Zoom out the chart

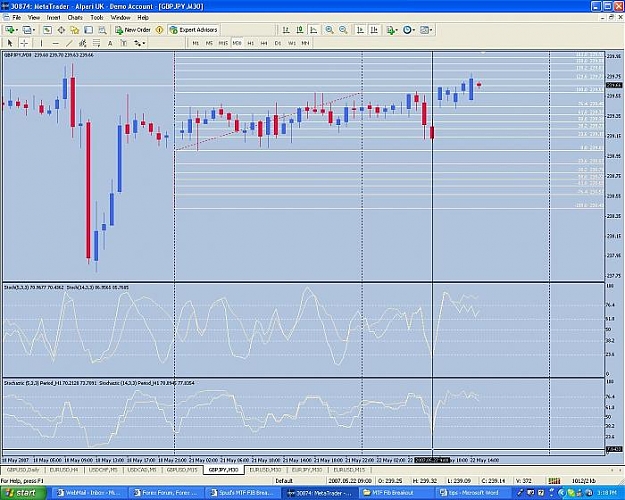tap(343, 30)
